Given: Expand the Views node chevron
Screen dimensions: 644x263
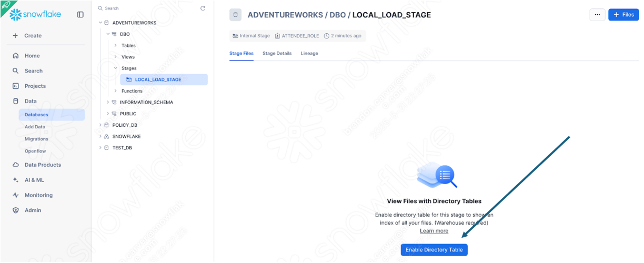Looking at the screenshot, I should (116, 57).
